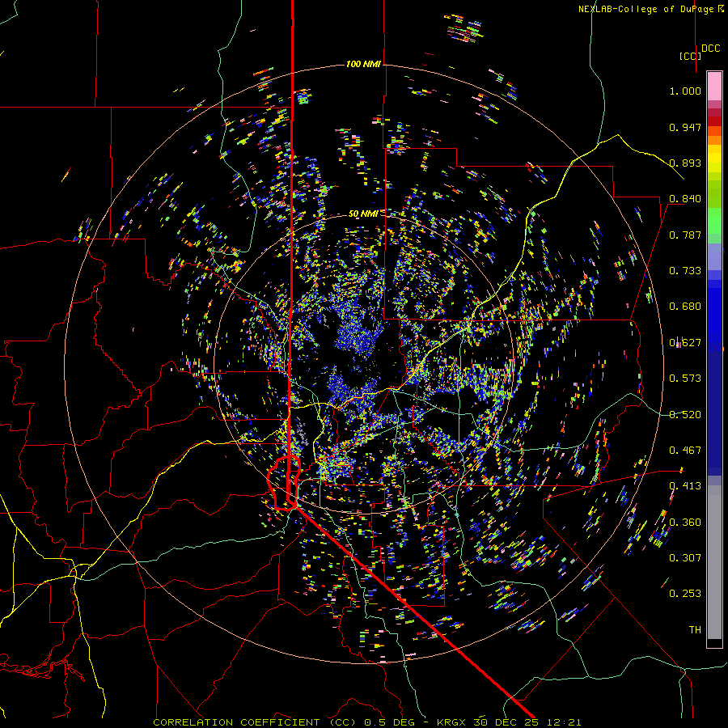The width and height of the screenshot is (728, 728).
Task: Click the DCC label above color bar
Action: tap(710, 49)
